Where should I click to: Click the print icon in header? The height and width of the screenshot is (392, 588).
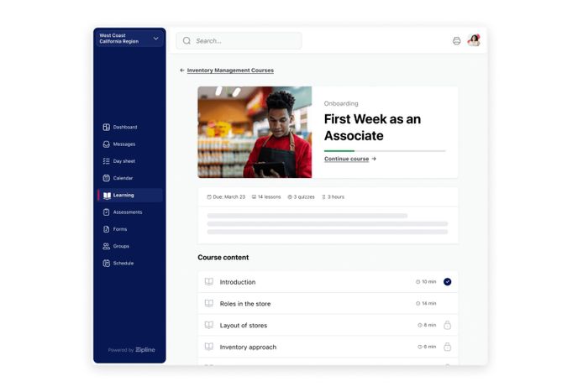[x=456, y=41]
